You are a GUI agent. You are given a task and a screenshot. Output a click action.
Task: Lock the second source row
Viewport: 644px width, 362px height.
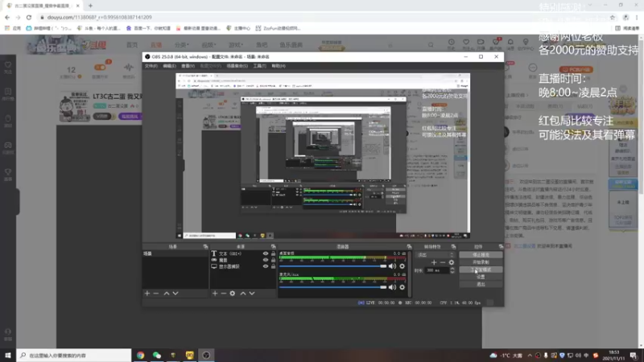[x=273, y=260]
